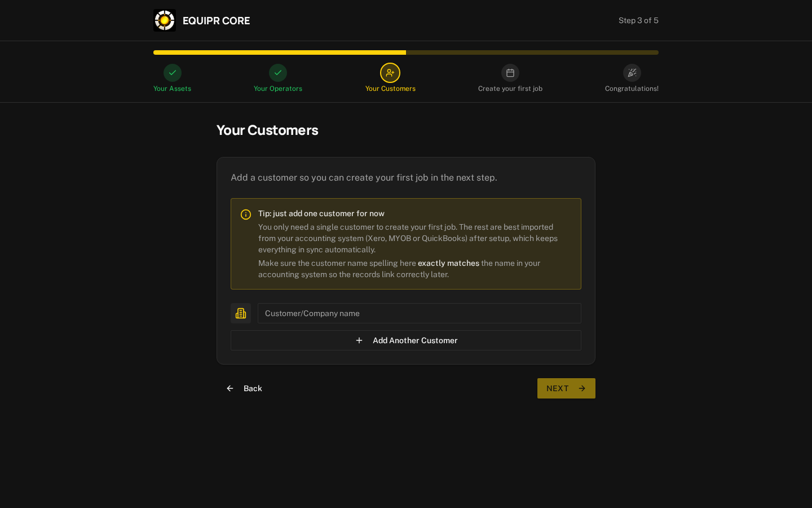Go Back to the previous step

(x=244, y=388)
